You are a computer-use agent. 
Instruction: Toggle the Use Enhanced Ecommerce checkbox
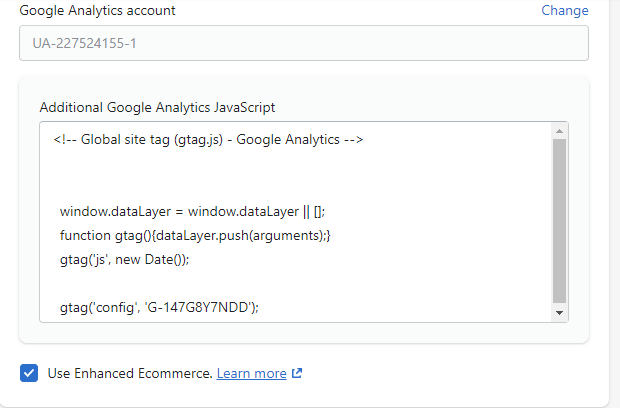(28, 373)
